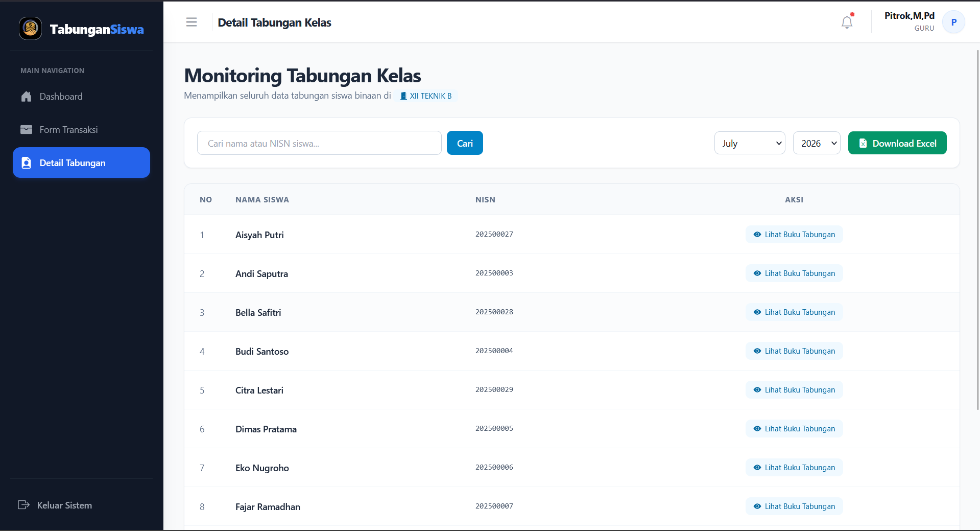Open the year dropdown showing 2026
The width and height of the screenshot is (980, 531).
[817, 143]
